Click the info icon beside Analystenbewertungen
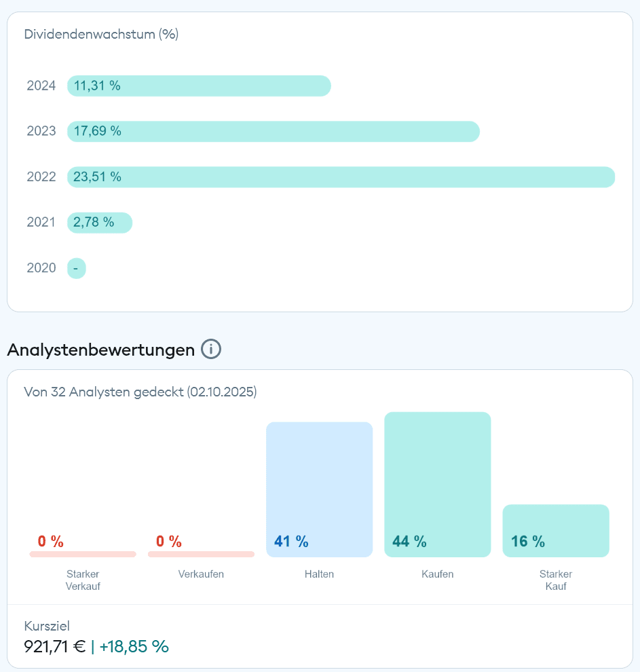Viewport: 640px width, 672px height. point(211,350)
